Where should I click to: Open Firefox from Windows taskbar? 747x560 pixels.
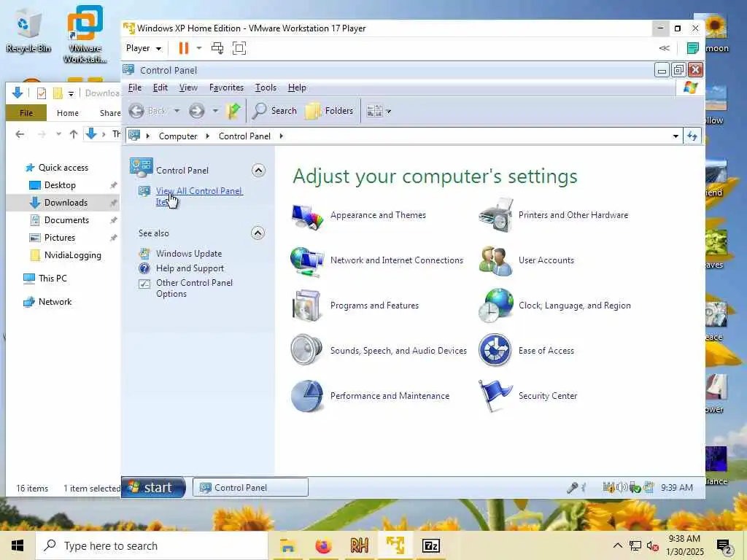point(323,545)
